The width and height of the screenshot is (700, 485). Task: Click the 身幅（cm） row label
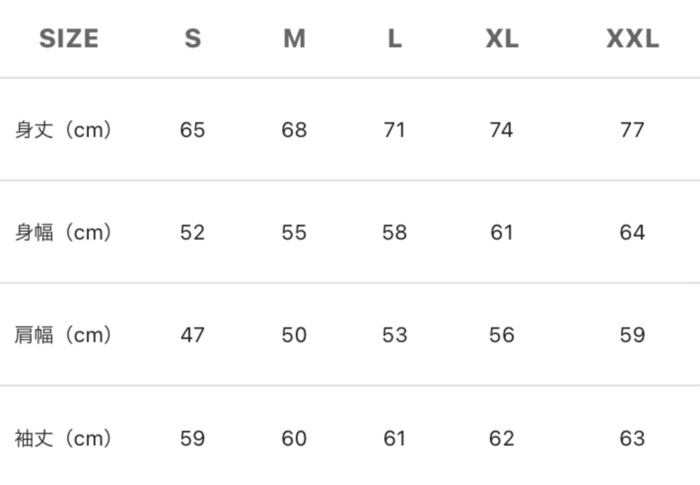click(63, 232)
